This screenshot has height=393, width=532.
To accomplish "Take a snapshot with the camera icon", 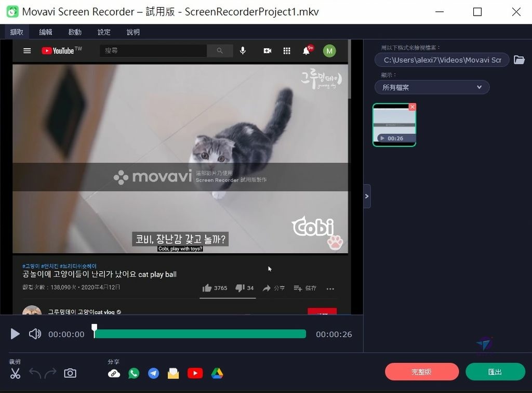I will tap(70, 373).
